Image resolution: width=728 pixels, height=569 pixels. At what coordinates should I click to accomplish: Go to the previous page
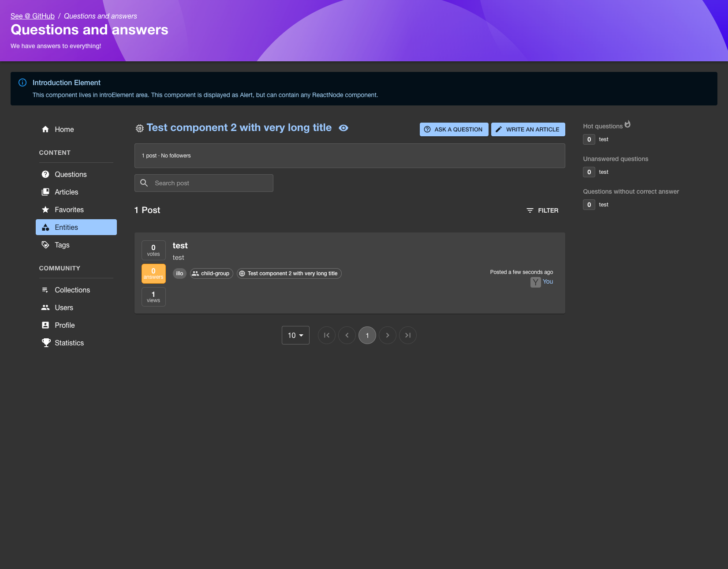click(347, 335)
